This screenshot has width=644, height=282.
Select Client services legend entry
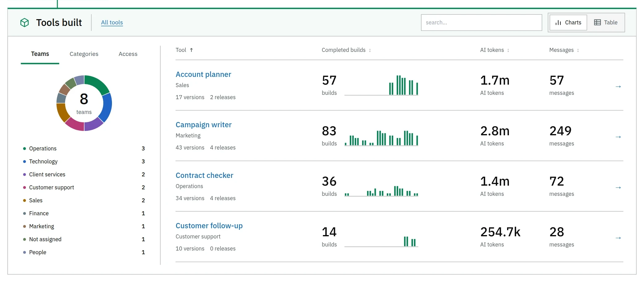tap(84, 175)
